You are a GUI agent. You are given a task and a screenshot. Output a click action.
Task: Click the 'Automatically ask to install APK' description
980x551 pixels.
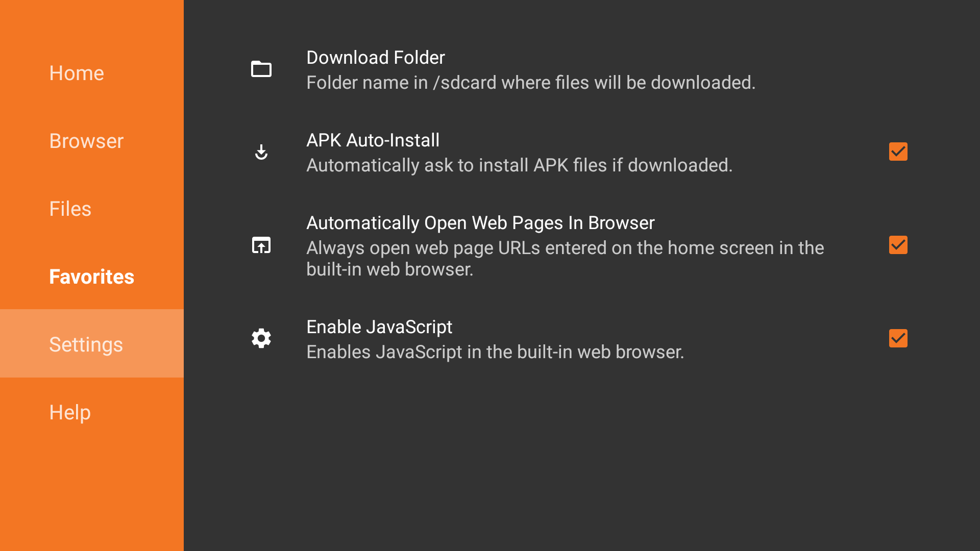tap(519, 165)
